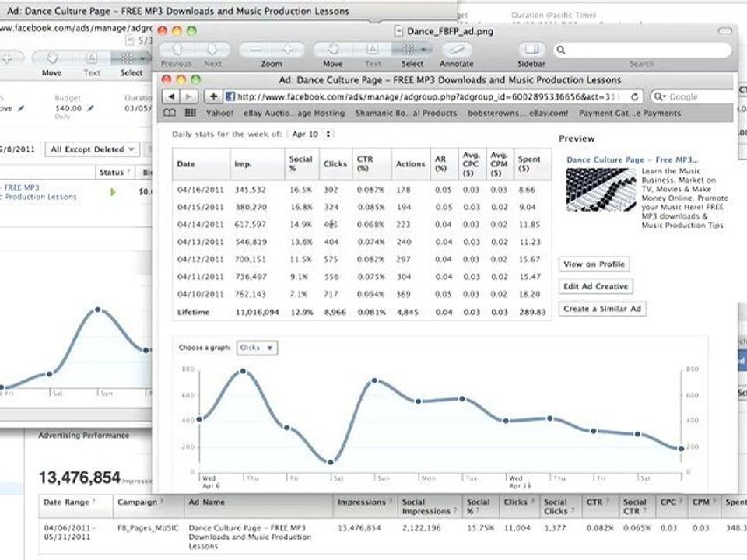747x560 pixels.
Task: Click View on Profile button
Action: click(x=594, y=264)
